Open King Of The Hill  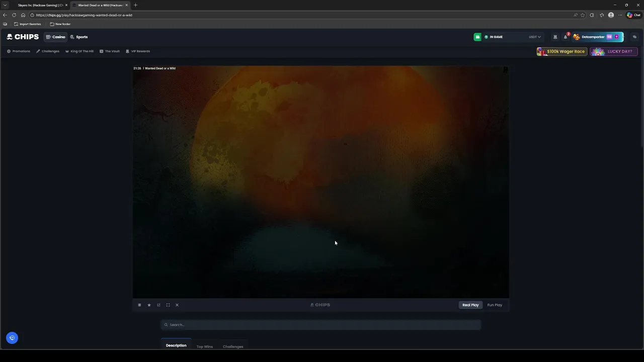click(79, 51)
